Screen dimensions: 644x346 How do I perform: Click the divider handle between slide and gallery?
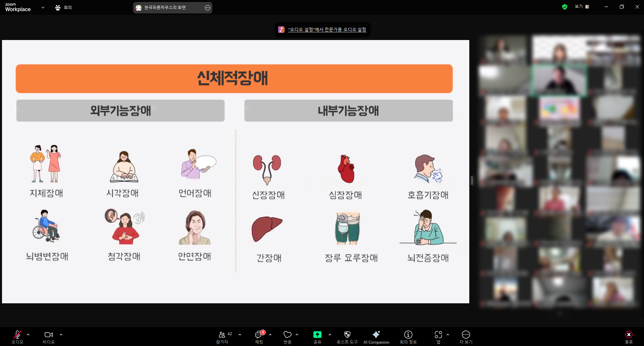(472, 181)
